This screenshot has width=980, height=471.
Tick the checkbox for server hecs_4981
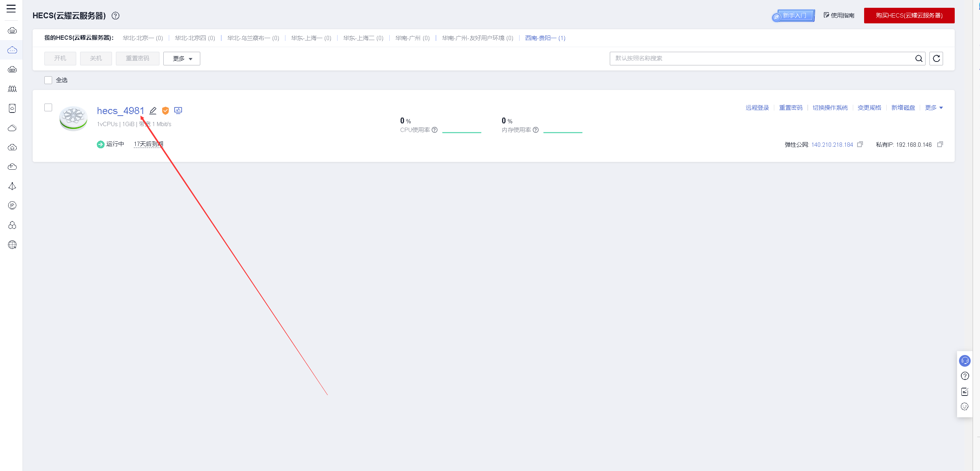point(48,107)
